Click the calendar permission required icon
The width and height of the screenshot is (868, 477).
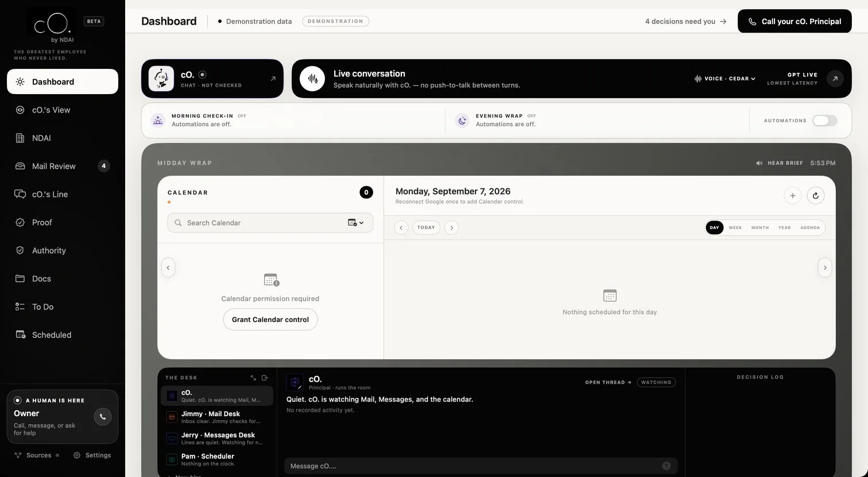[x=271, y=280]
